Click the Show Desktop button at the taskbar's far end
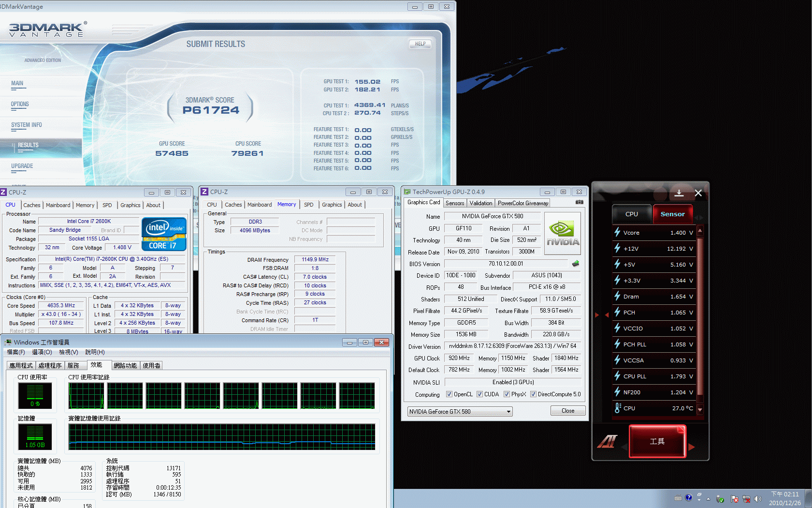Screen dimensions: 812x508 808,498
